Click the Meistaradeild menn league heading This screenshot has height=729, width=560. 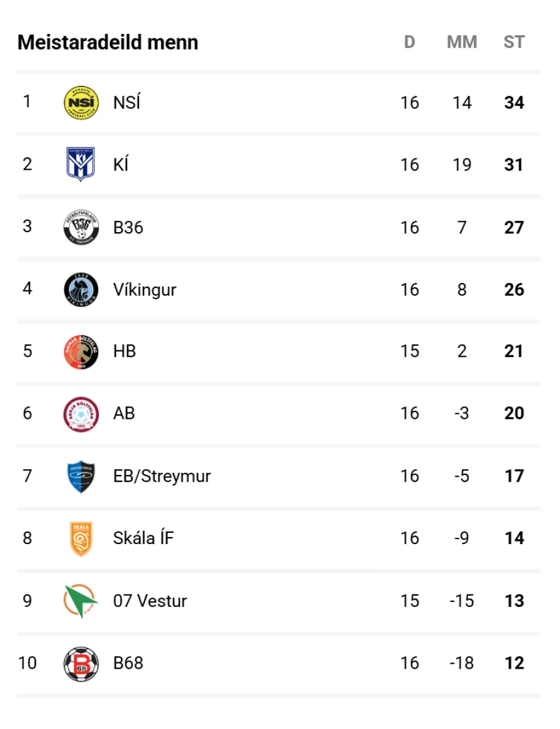pos(108,42)
